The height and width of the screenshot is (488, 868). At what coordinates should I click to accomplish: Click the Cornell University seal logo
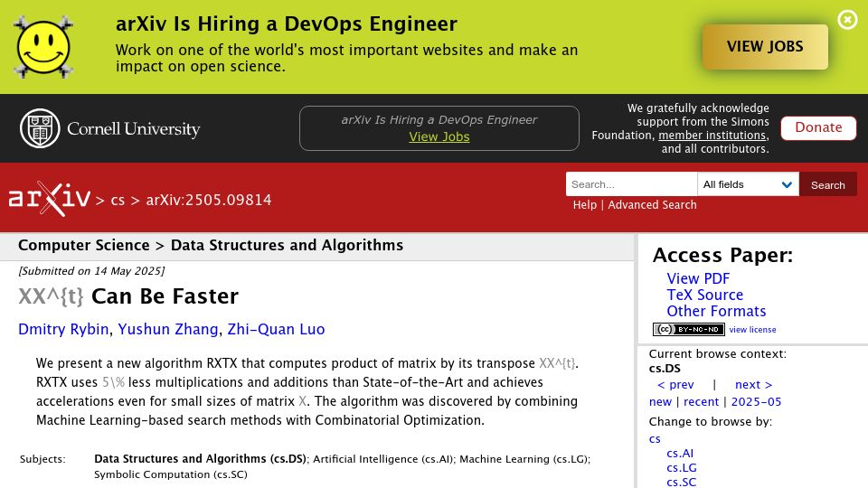40,128
